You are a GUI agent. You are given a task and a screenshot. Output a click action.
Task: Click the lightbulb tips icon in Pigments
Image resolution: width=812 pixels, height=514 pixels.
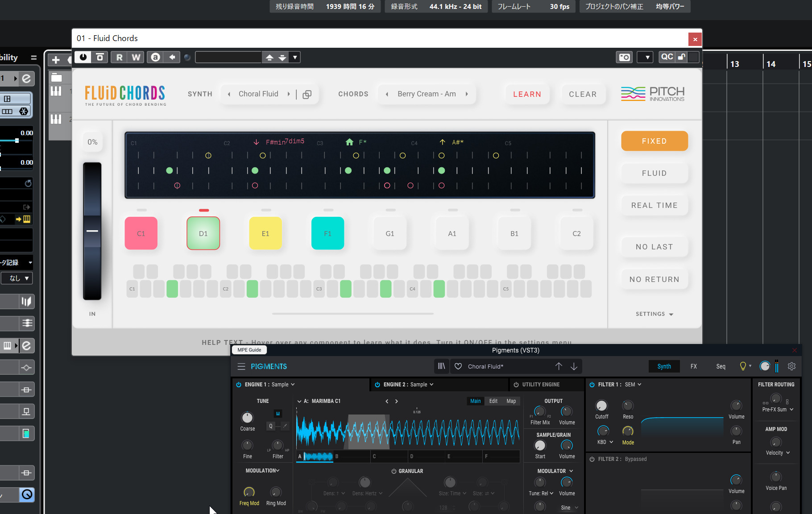pyautogui.click(x=743, y=366)
